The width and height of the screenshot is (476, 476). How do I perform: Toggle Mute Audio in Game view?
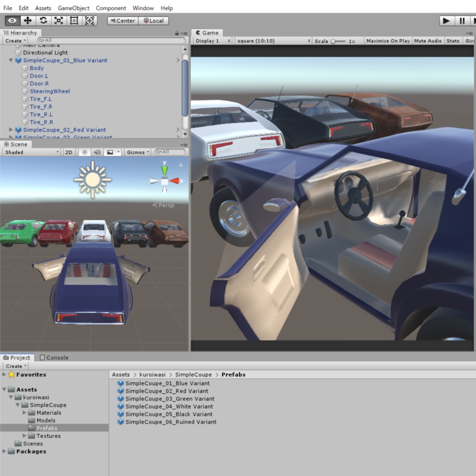point(428,41)
